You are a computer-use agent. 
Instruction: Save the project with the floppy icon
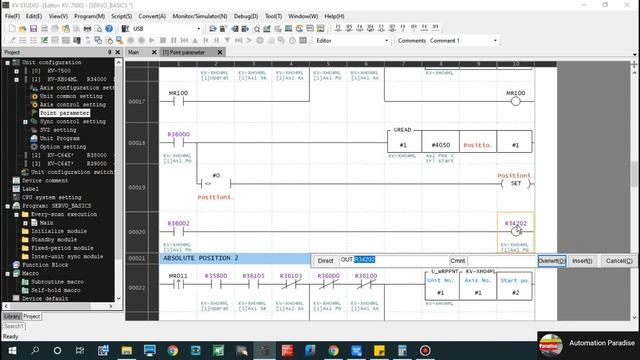33,29
